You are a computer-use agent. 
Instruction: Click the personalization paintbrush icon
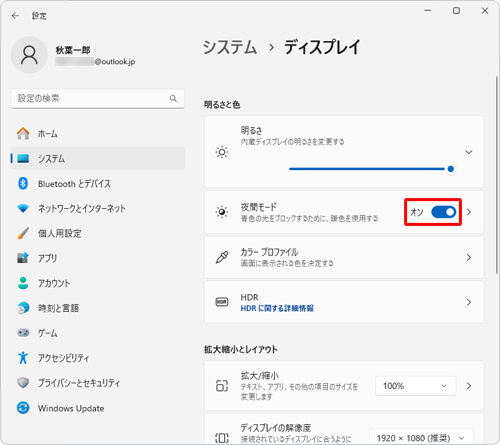point(23,233)
